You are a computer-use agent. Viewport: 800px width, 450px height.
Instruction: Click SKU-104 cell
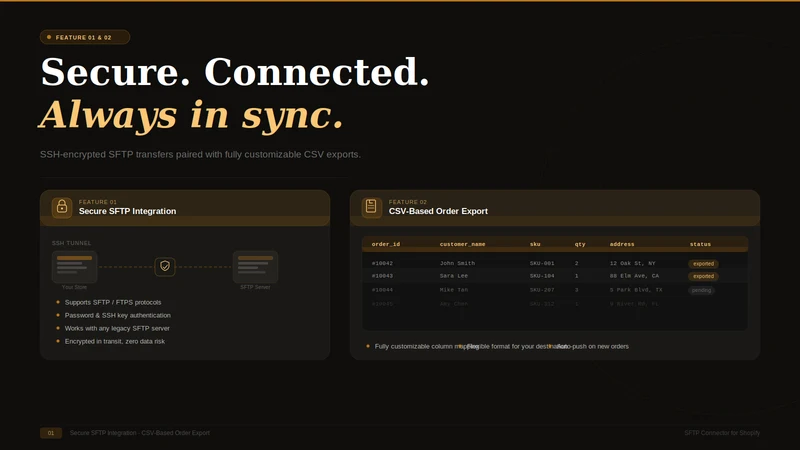click(542, 276)
